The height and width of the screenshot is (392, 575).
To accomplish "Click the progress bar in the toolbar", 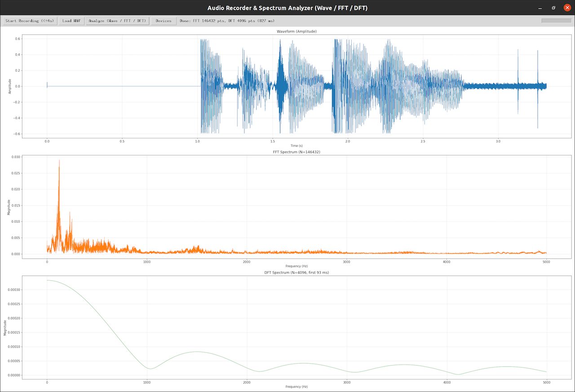I will click(x=557, y=21).
